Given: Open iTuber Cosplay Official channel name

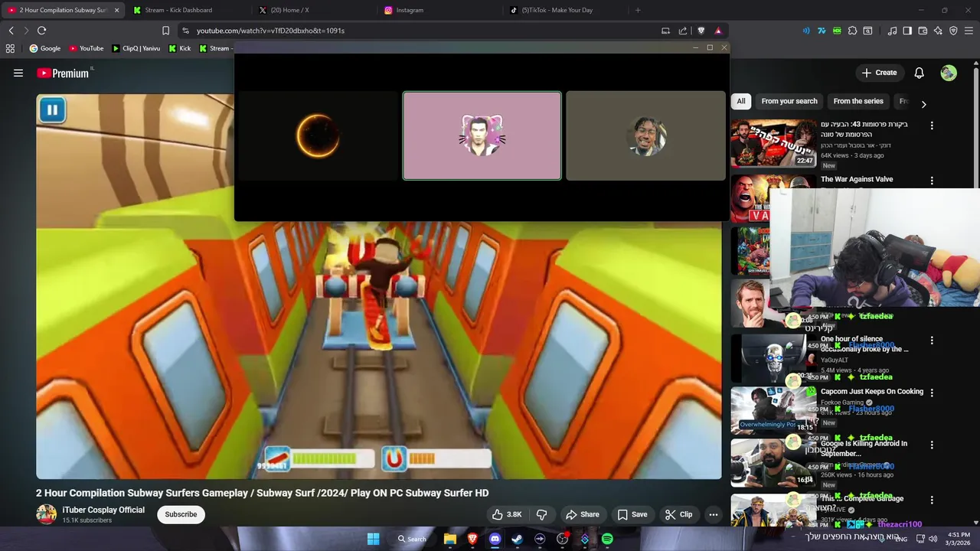Looking at the screenshot, I should (x=103, y=510).
